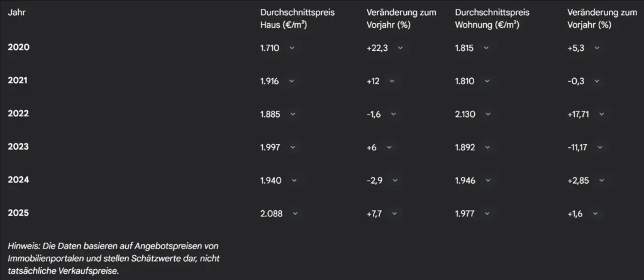The image size is (644, 280).
Task: Expand the chevron next to -0,3 value
Action: click(x=596, y=81)
